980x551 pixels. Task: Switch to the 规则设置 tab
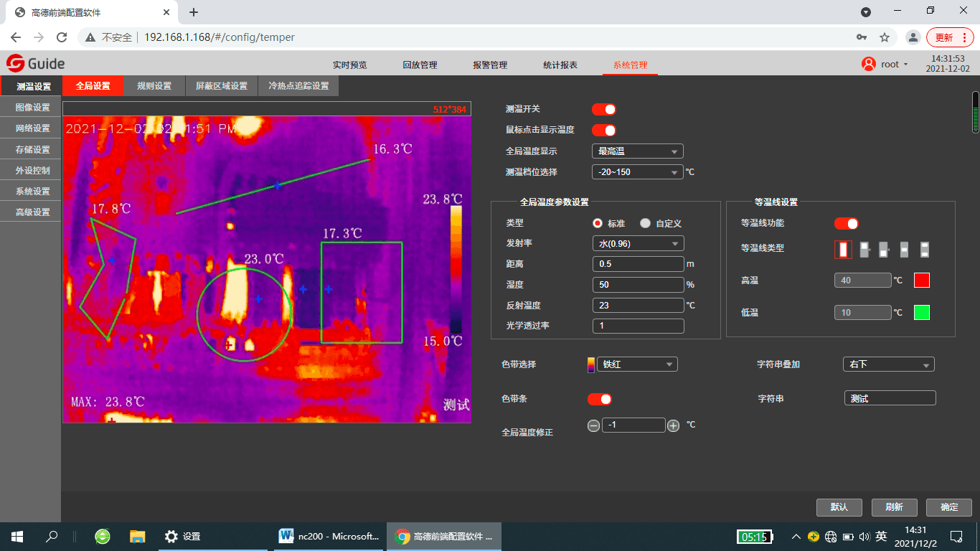coord(154,86)
